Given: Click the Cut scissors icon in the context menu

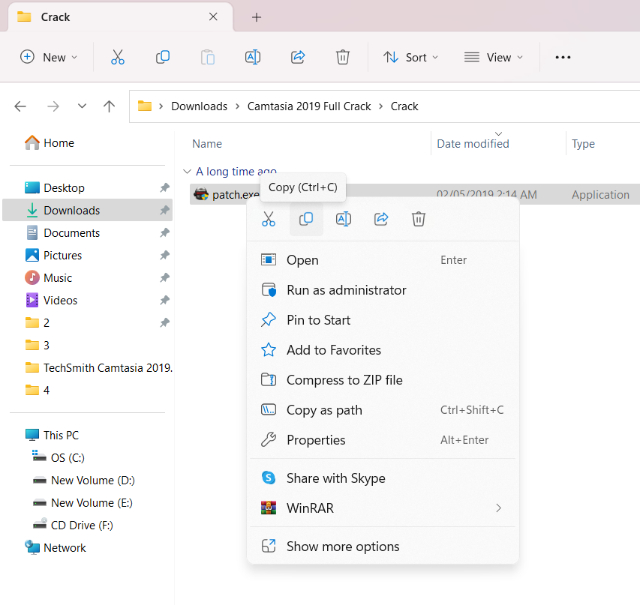Looking at the screenshot, I should 268,219.
